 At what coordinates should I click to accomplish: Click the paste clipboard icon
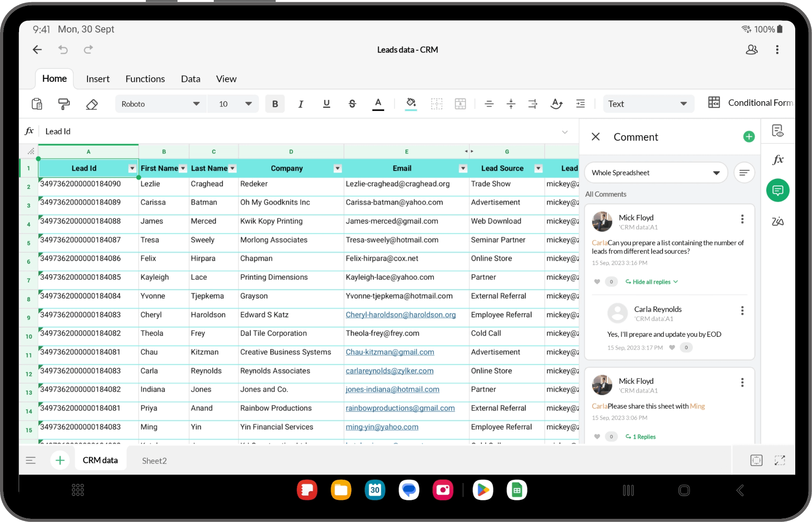(37, 104)
